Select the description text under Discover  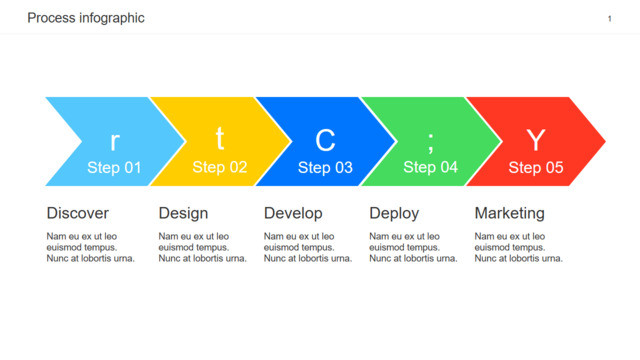click(90, 247)
